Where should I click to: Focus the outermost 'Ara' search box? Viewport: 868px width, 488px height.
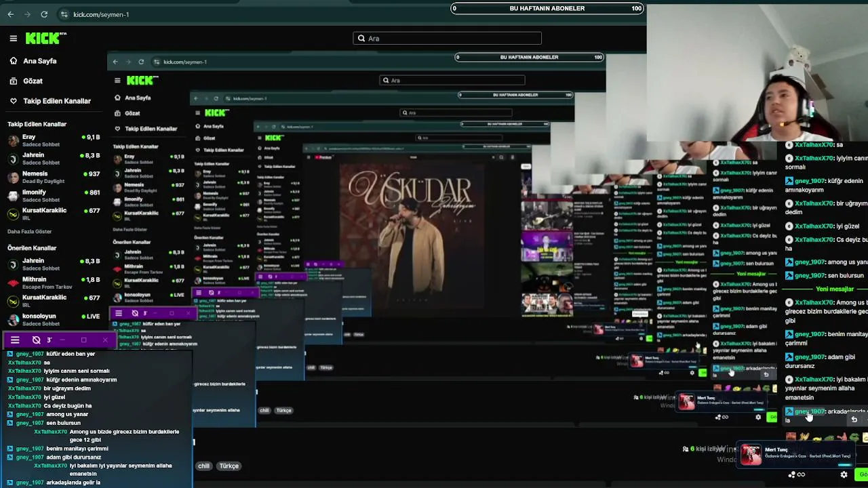(x=448, y=39)
